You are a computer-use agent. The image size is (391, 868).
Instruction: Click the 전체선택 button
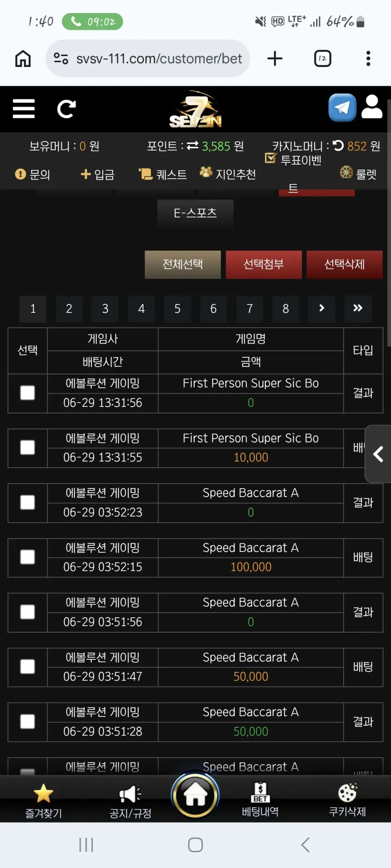[x=183, y=264]
